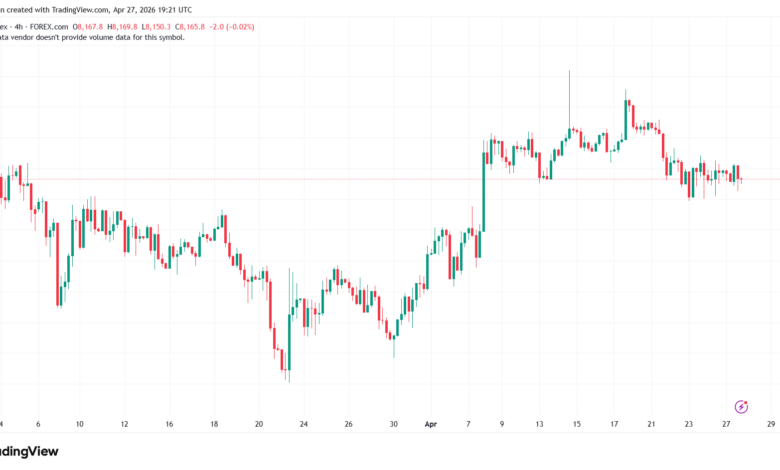780x470 pixels.
Task: Click the lowest candle near the 24th
Action: [289, 342]
